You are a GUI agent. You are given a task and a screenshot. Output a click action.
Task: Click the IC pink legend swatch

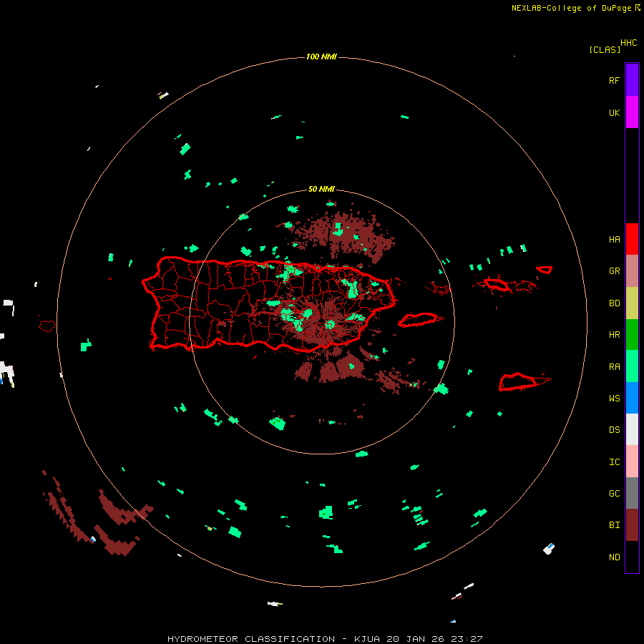click(x=632, y=462)
